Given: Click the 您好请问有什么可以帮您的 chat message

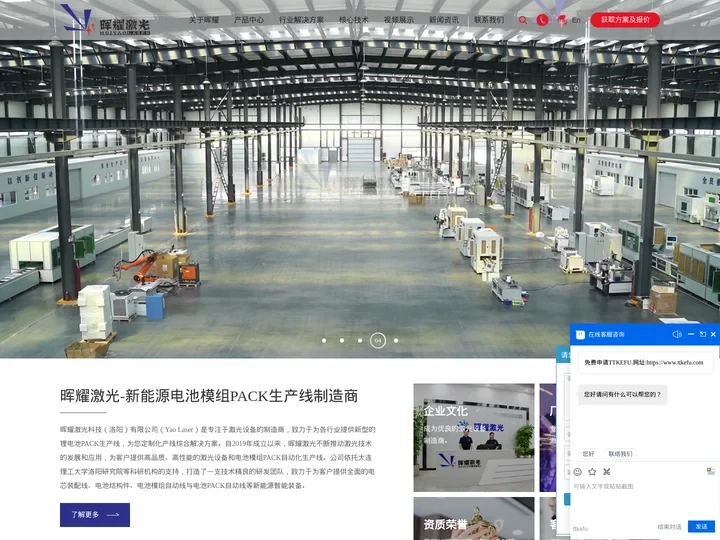Looking at the screenshot, I should click(x=622, y=394).
